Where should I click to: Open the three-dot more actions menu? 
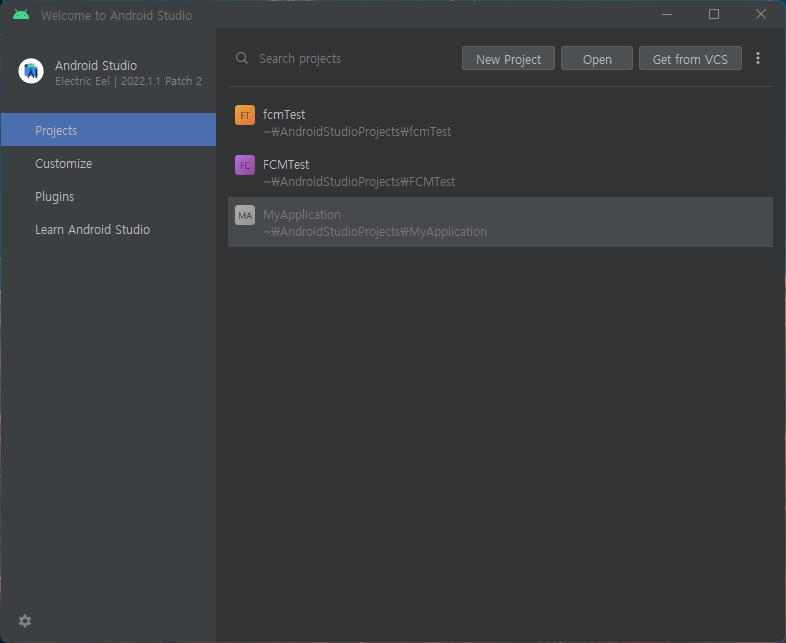(x=757, y=58)
